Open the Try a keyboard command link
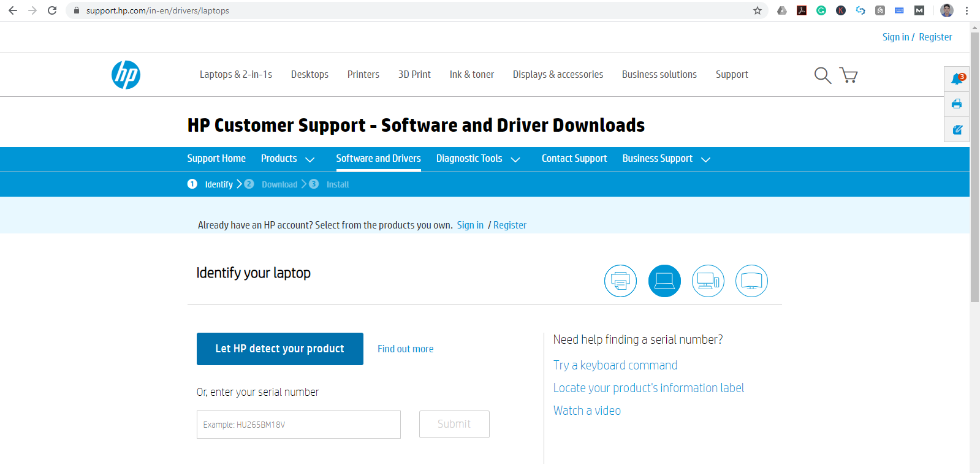 pyautogui.click(x=615, y=365)
